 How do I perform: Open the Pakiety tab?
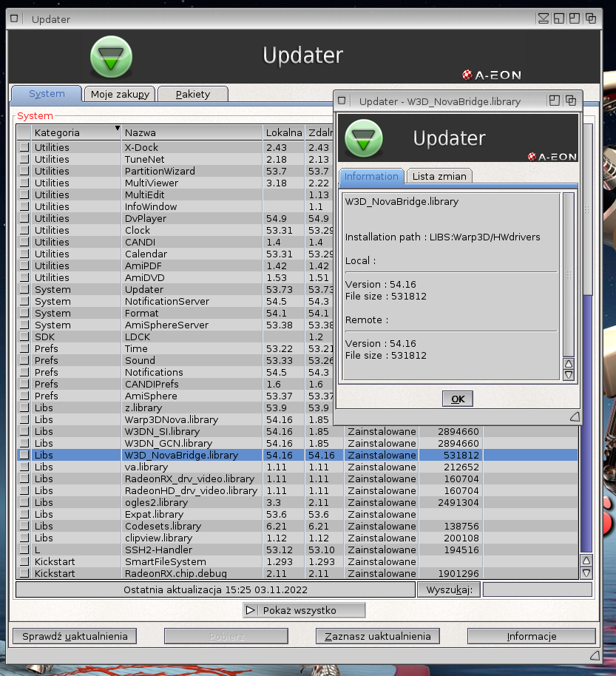193,94
